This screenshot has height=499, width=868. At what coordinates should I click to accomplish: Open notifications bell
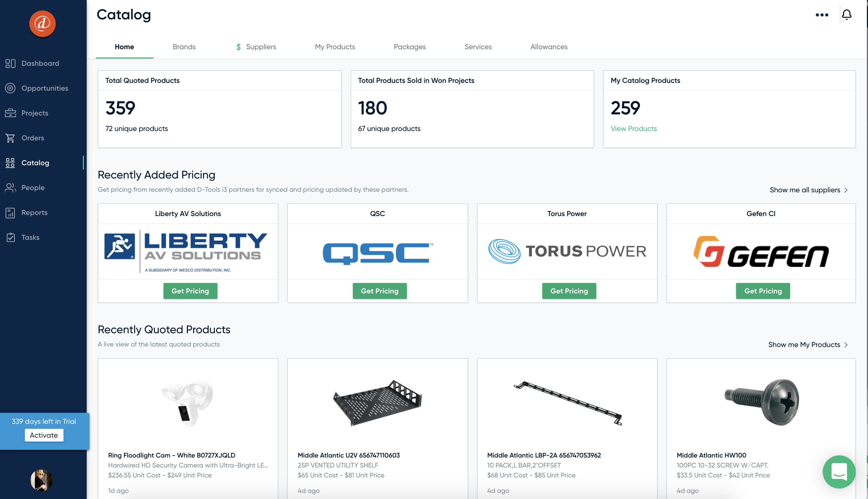point(846,14)
